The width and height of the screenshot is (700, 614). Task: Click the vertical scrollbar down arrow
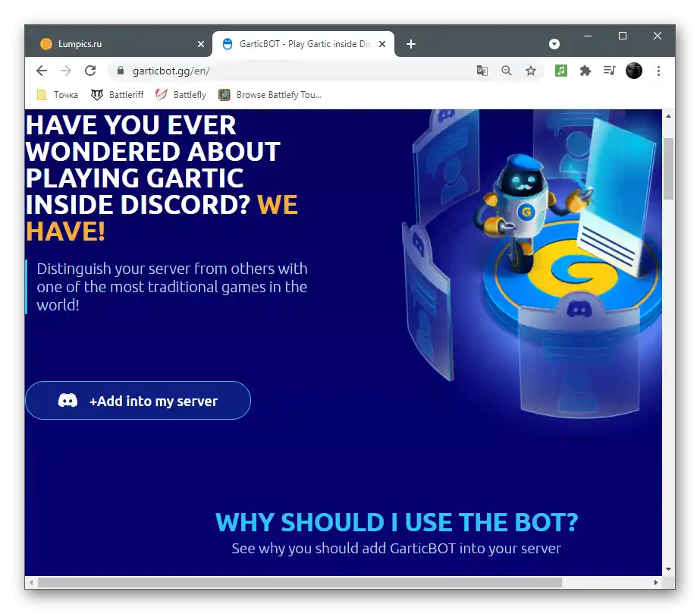(668, 569)
